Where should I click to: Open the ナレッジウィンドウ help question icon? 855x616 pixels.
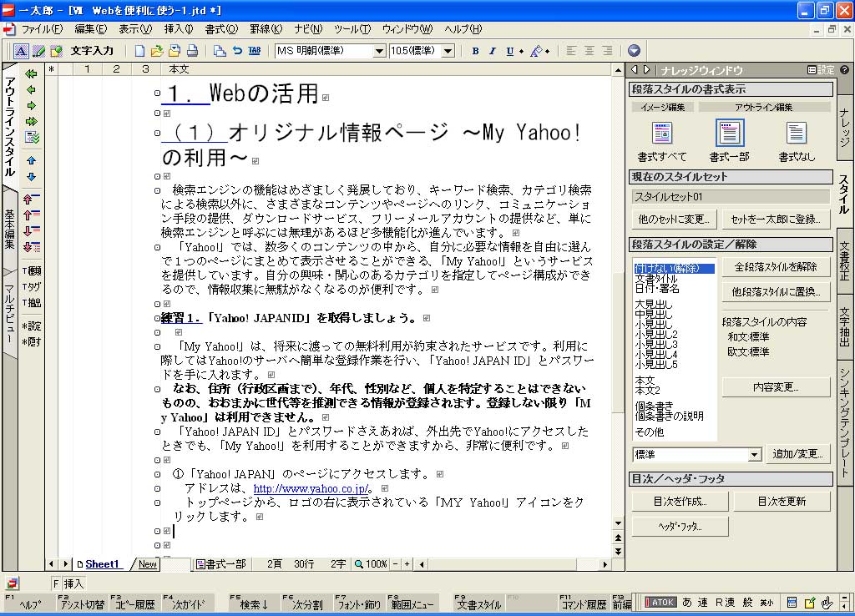pos(844,70)
